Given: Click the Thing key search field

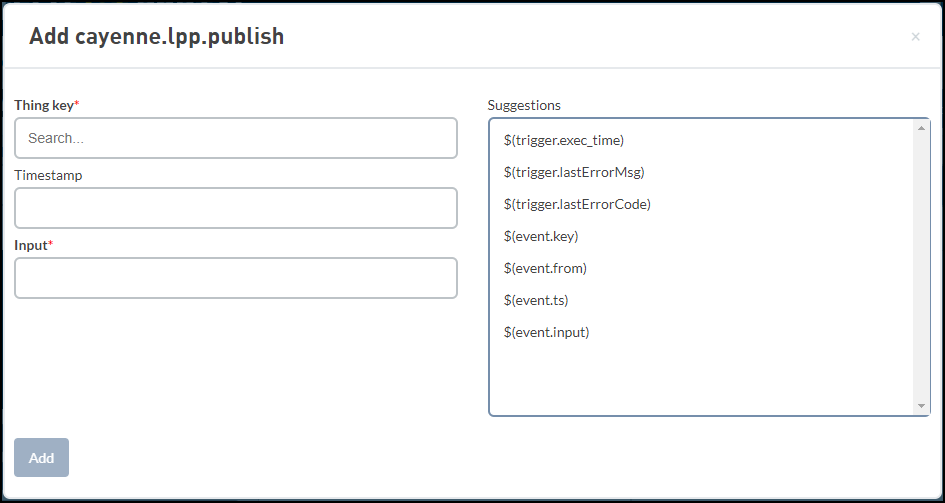Looking at the screenshot, I should [x=235, y=138].
